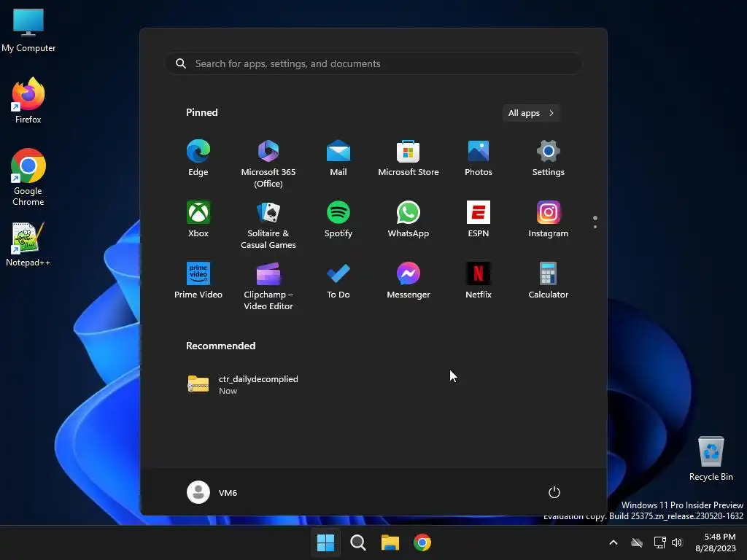Screen dimensions: 747x560
Task: Open the Edge pinned app
Action: (198, 158)
